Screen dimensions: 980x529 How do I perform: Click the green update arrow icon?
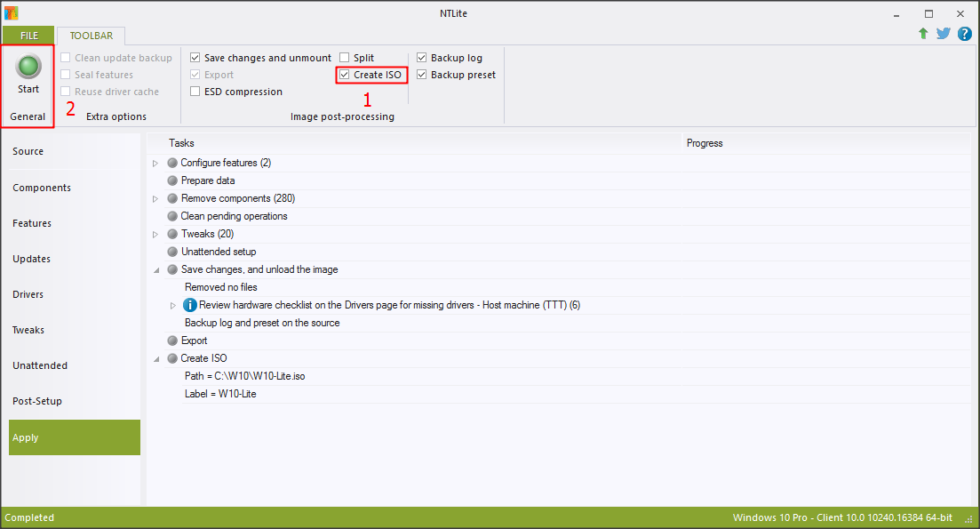(x=923, y=34)
